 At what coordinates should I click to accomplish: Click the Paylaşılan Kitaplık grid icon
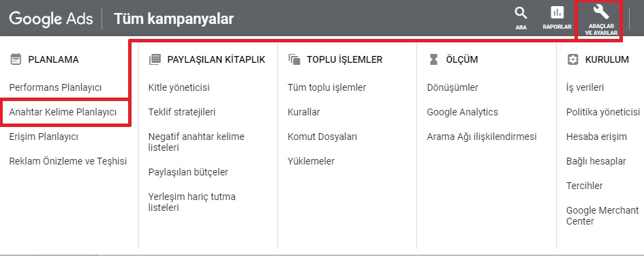155,59
